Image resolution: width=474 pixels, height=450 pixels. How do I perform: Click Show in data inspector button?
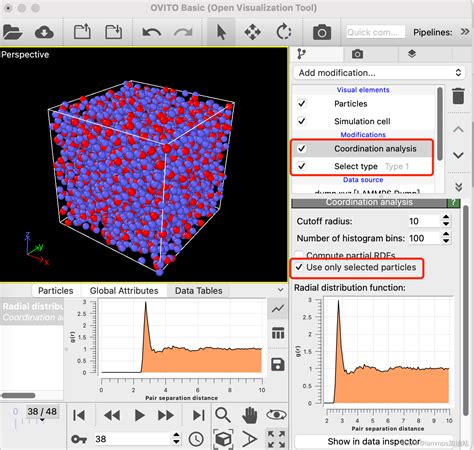[374, 442]
